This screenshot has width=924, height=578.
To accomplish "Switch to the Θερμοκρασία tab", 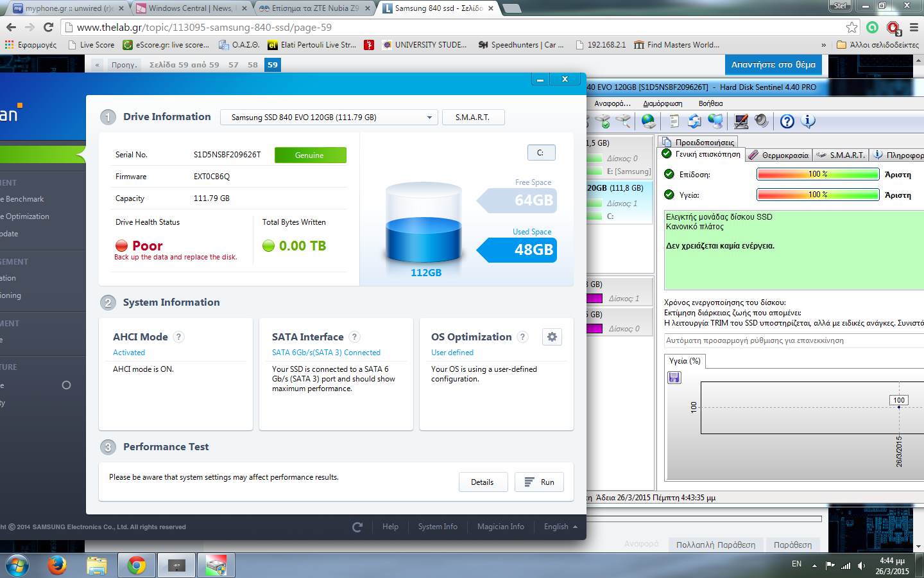I will coord(779,155).
